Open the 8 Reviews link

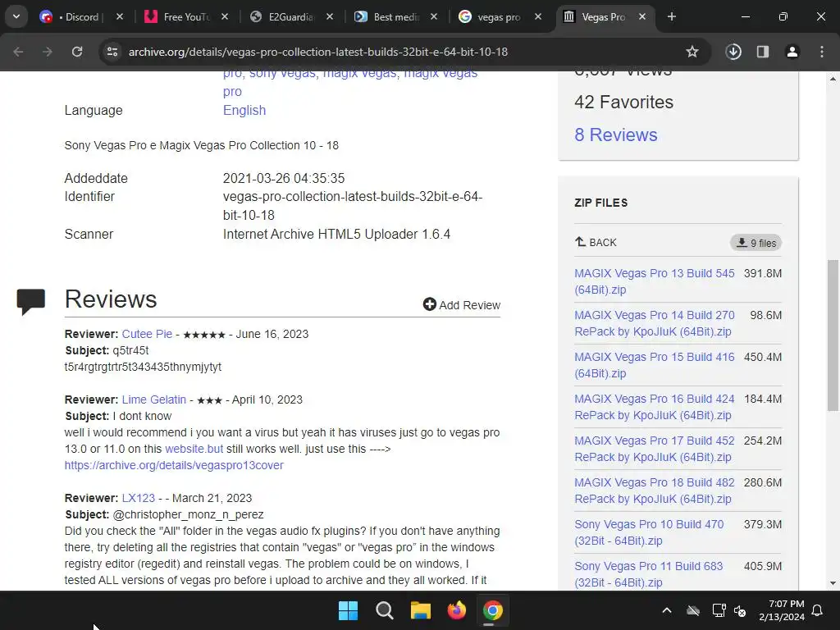click(615, 135)
